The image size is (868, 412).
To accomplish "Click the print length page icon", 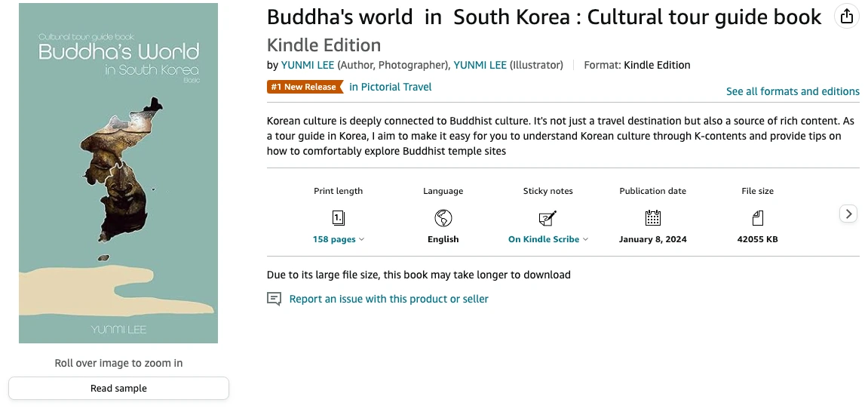I will (x=339, y=218).
